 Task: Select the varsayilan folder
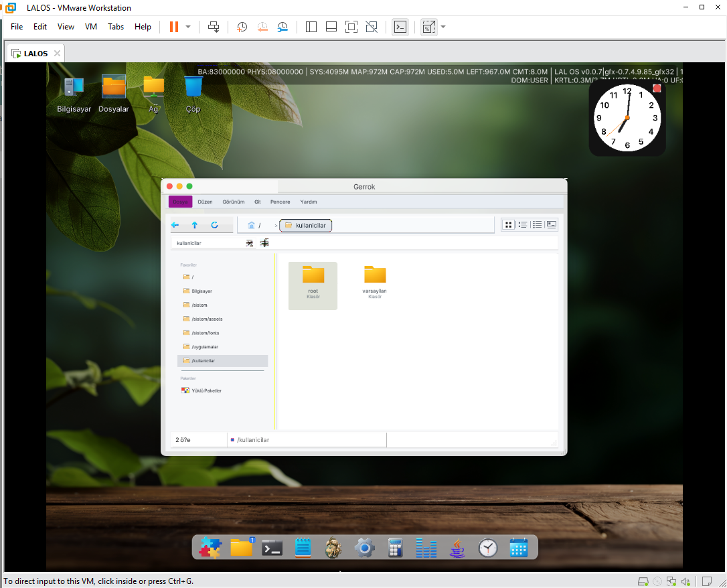[x=375, y=283]
